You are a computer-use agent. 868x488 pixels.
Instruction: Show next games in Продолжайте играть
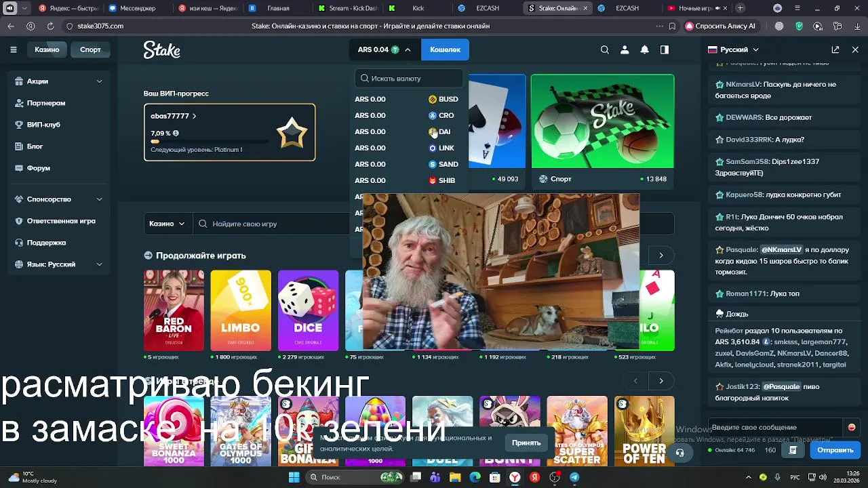coord(661,256)
